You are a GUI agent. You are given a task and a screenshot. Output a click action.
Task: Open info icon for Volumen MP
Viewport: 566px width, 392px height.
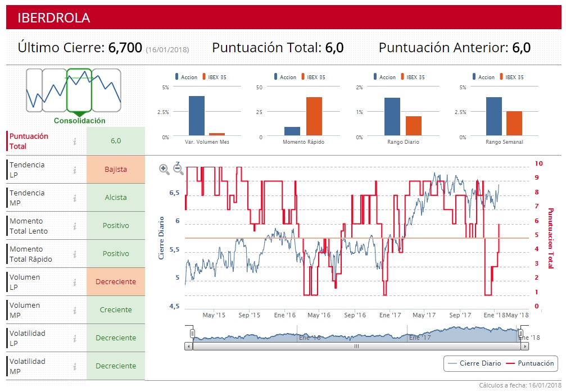[x=75, y=310]
